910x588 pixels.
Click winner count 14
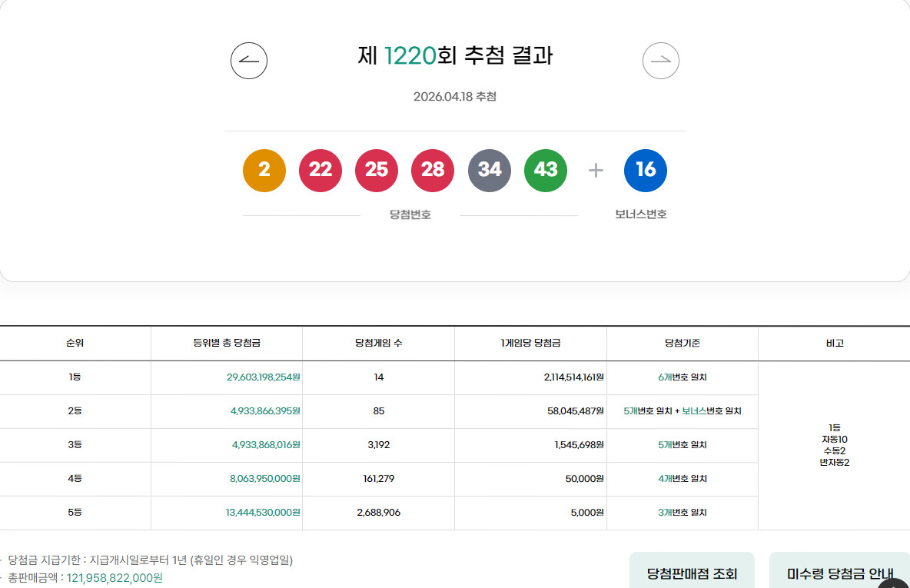378,377
